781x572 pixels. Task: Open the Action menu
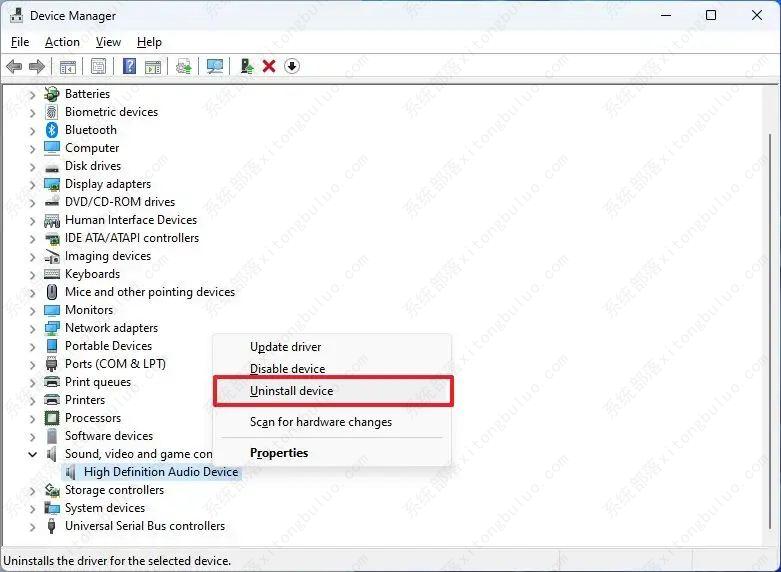click(62, 42)
